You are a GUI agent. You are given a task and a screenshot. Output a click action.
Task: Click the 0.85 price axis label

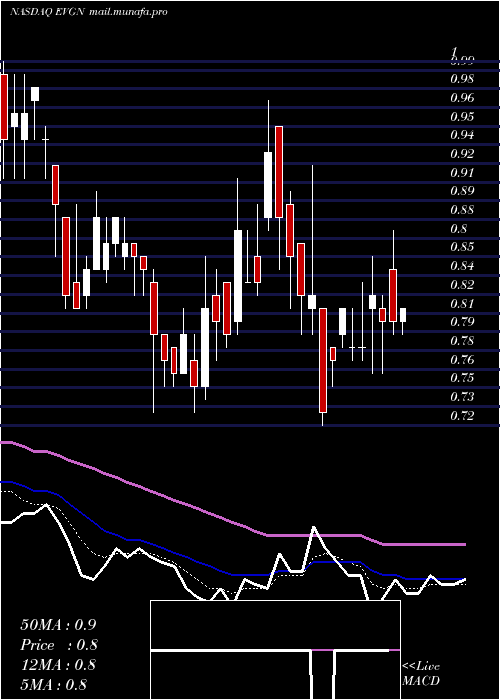point(462,247)
